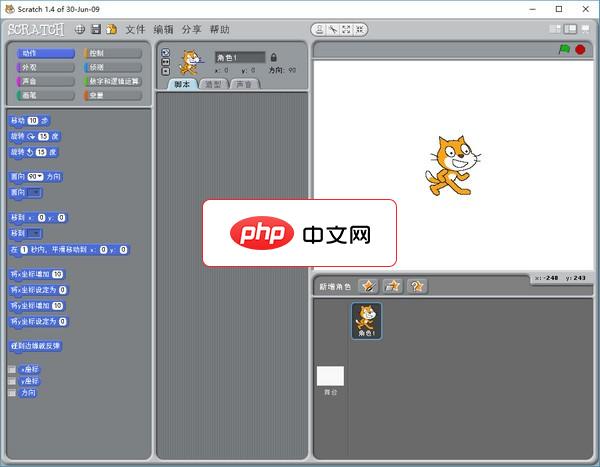Switch to small stage view mode
The width and height of the screenshot is (600, 467).
555,29
